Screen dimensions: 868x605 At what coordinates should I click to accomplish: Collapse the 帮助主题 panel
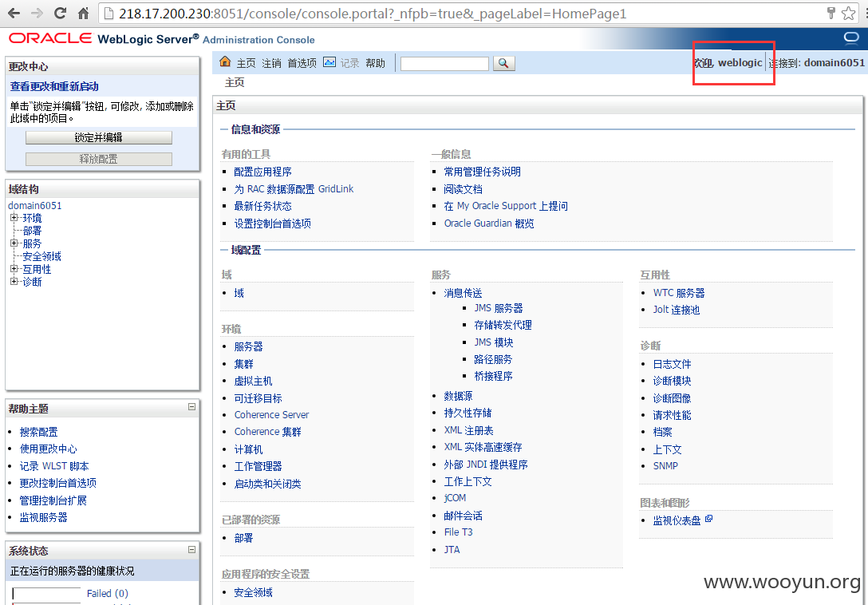pyautogui.click(x=191, y=406)
